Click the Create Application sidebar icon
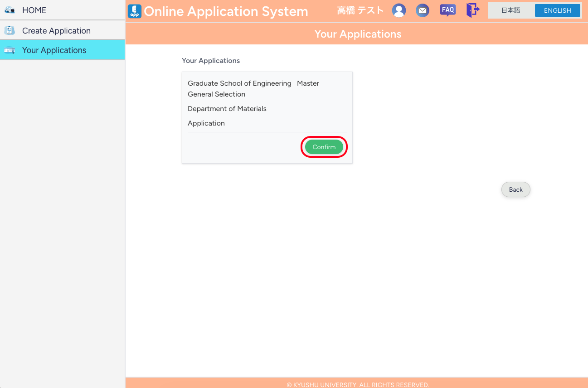The width and height of the screenshot is (588, 388). point(10,30)
